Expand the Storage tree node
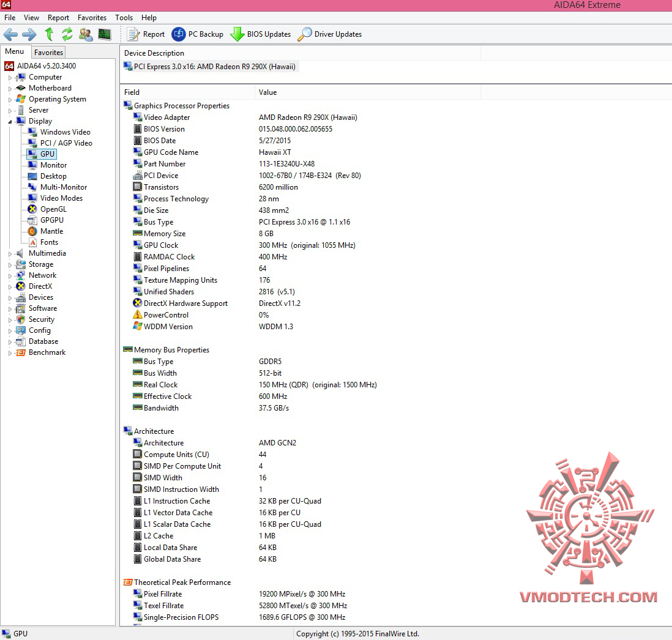The width and height of the screenshot is (672, 640). [x=10, y=265]
